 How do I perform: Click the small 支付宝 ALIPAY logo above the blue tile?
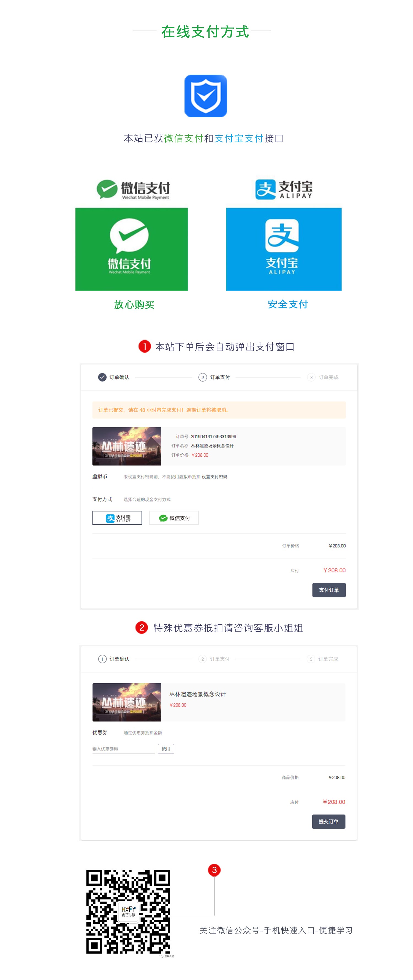284,189
